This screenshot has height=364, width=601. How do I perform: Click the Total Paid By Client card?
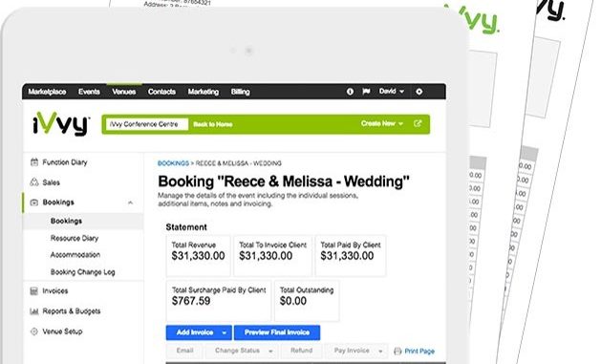(x=351, y=256)
